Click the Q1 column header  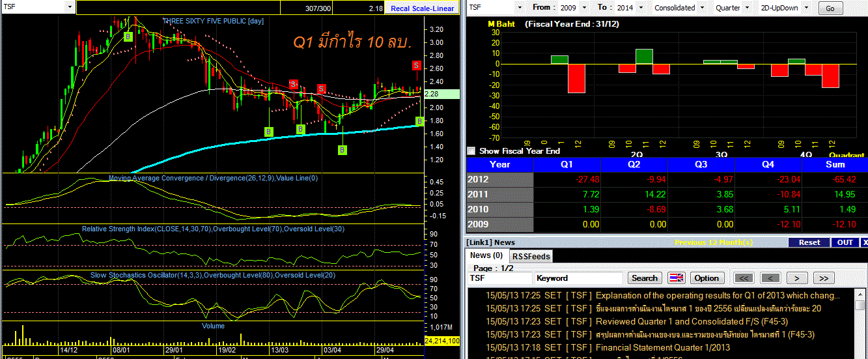[x=567, y=165]
